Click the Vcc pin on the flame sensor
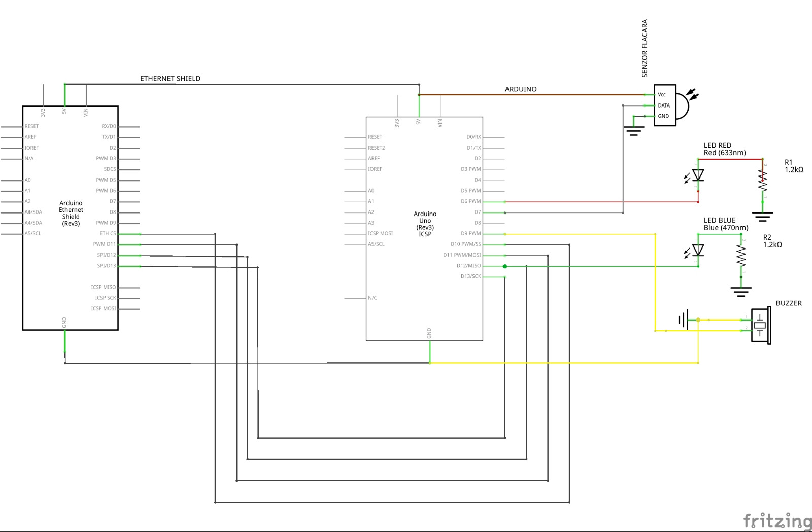 point(662,95)
